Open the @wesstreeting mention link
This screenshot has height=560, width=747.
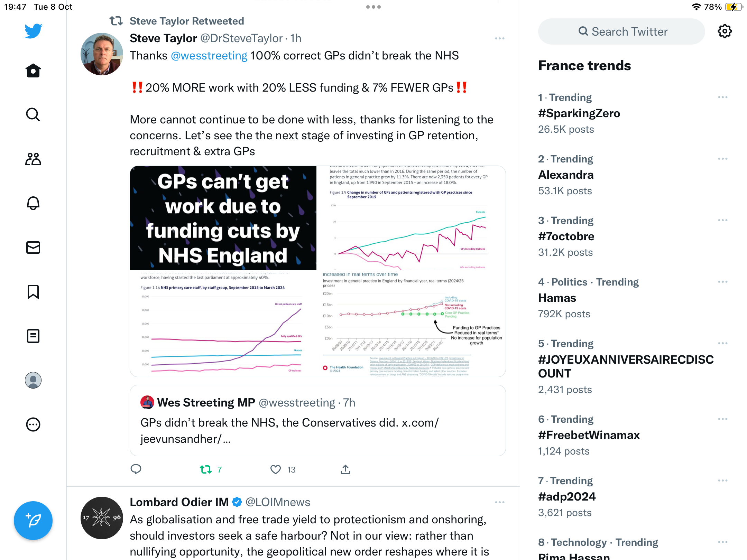point(209,56)
